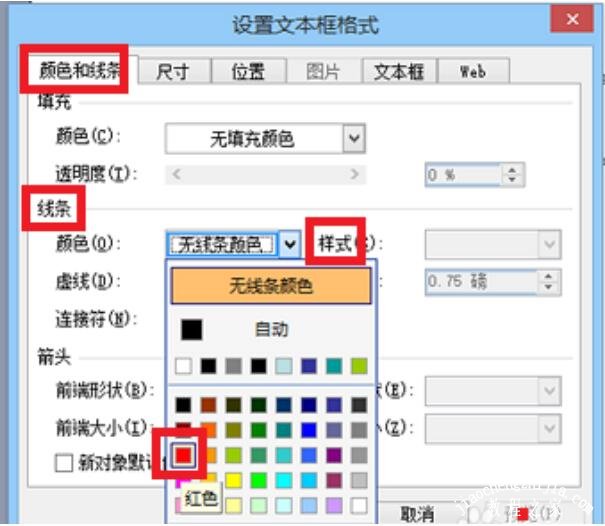
Task: Click the greyed-out 图片 tab
Action: coord(324,71)
